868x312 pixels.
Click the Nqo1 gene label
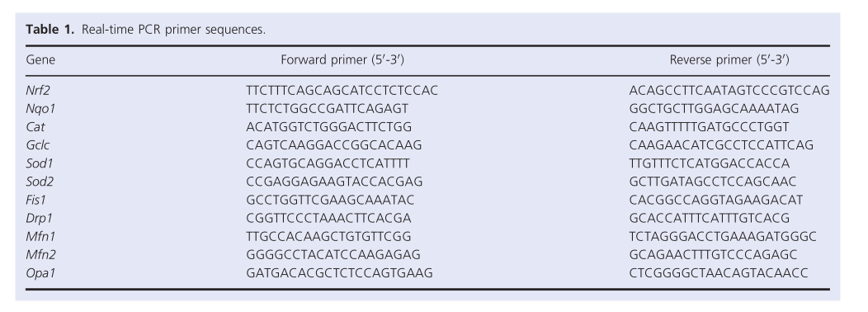click(40, 109)
